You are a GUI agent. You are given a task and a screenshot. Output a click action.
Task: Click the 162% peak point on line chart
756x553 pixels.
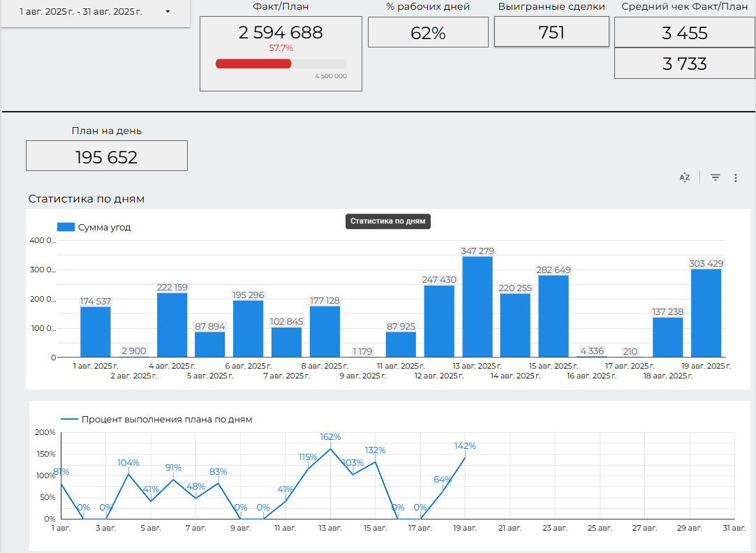click(x=330, y=448)
